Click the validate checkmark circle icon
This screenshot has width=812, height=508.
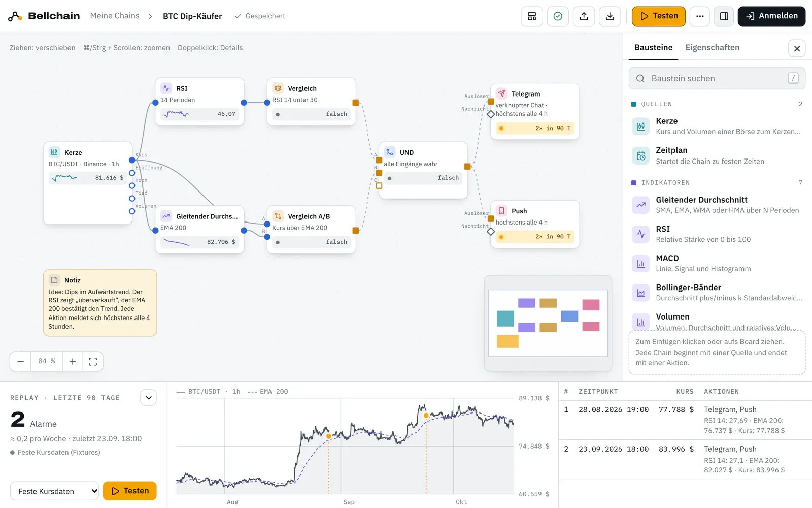coord(558,16)
